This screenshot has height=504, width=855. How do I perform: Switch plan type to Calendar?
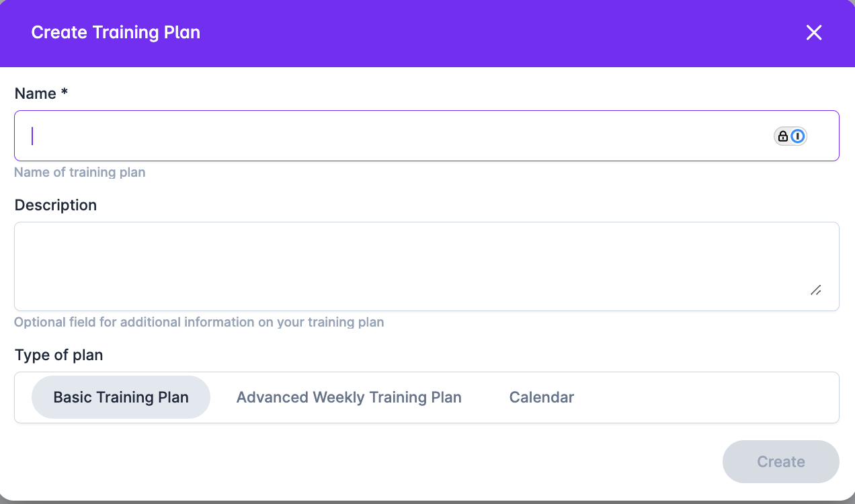pyautogui.click(x=542, y=397)
